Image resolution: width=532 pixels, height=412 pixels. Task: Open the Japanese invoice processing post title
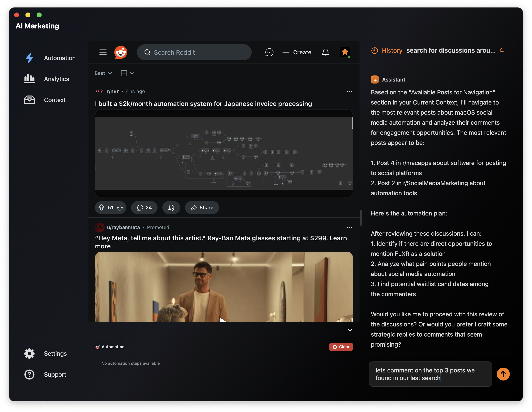pyautogui.click(x=203, y=104)
